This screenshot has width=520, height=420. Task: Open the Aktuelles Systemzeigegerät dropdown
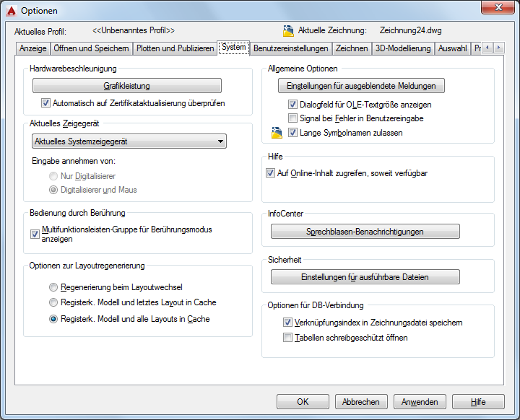tap(129, 141)
